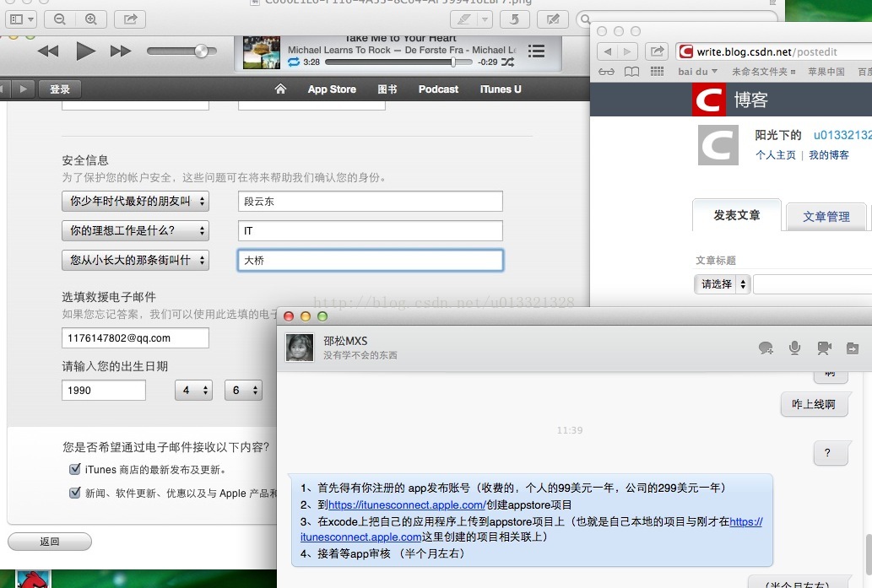Click the article title input field

813,284
